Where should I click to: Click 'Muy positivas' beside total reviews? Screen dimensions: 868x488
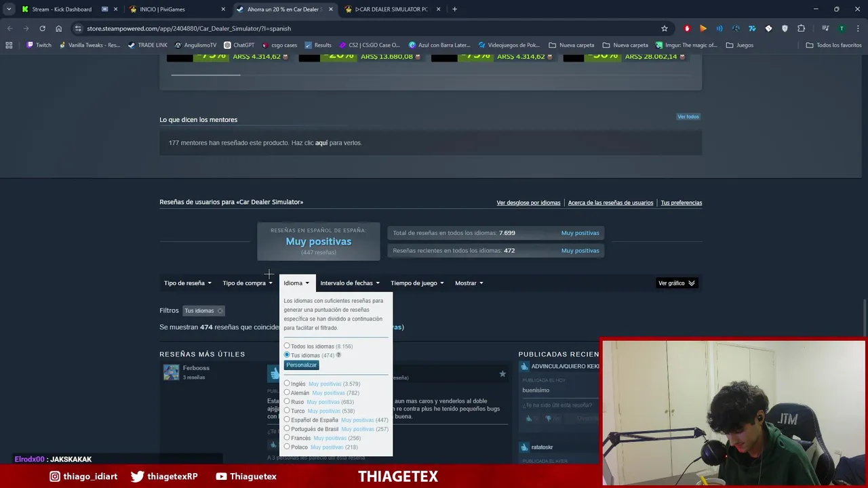[x=580, y=233]
